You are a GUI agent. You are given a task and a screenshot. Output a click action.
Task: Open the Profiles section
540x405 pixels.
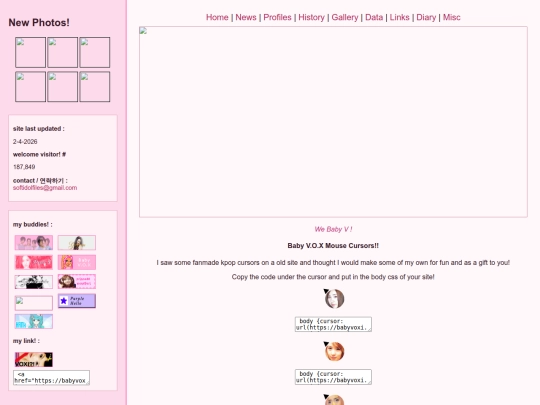point(277,17)
